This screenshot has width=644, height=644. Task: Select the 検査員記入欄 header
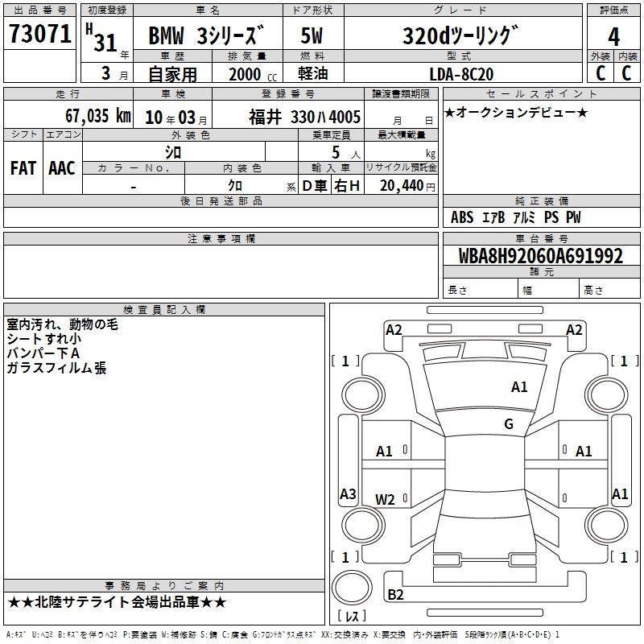164,310
